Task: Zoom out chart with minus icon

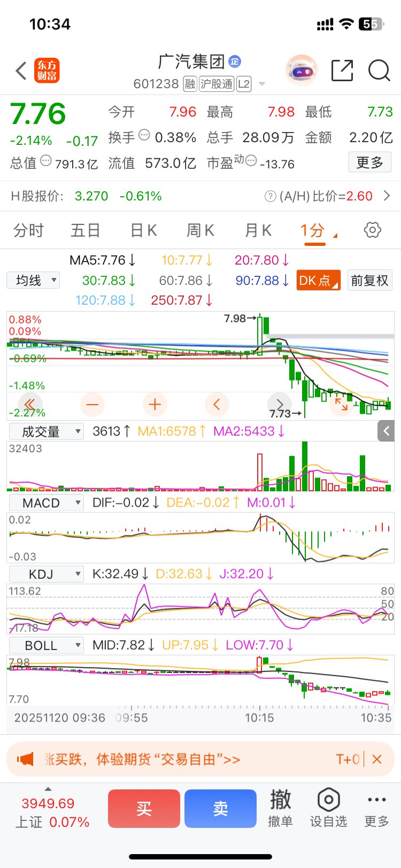Action: pos(92,404)
